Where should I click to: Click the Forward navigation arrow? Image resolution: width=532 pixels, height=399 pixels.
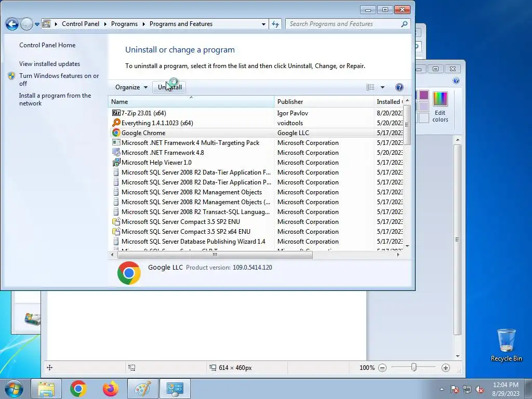pos(26,24)
